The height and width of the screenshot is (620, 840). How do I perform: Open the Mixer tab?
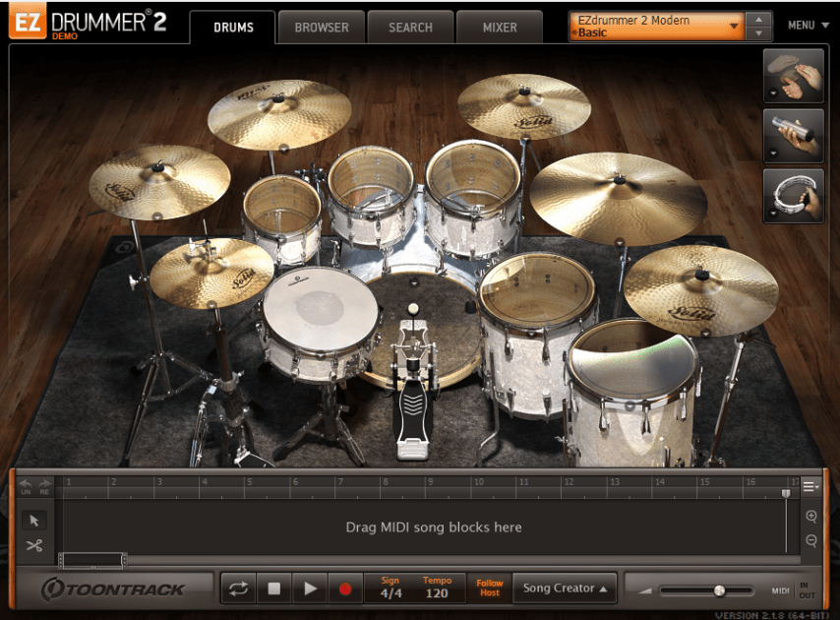pyautogui.click(x=500, y=28)
